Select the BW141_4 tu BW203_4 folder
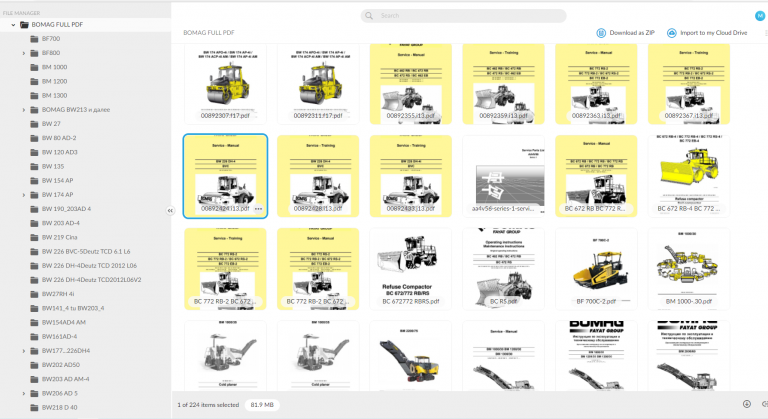 pos(73,309)
